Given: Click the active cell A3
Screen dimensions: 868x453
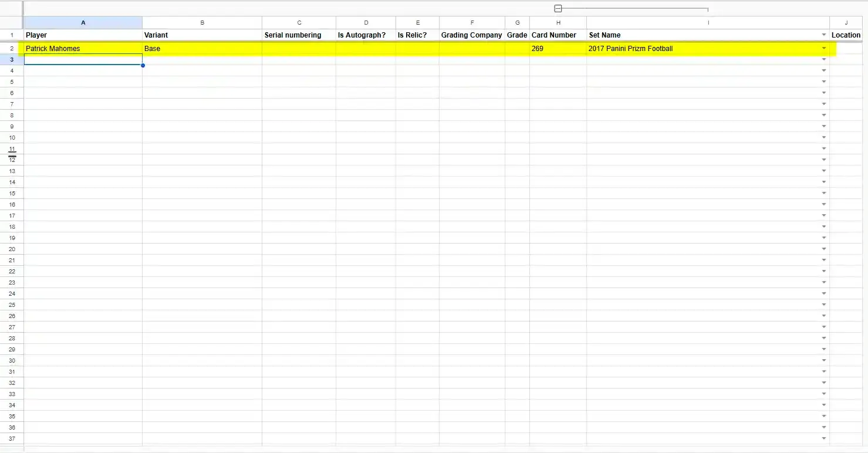Looking at the screenshot, I should click(83, 59).
